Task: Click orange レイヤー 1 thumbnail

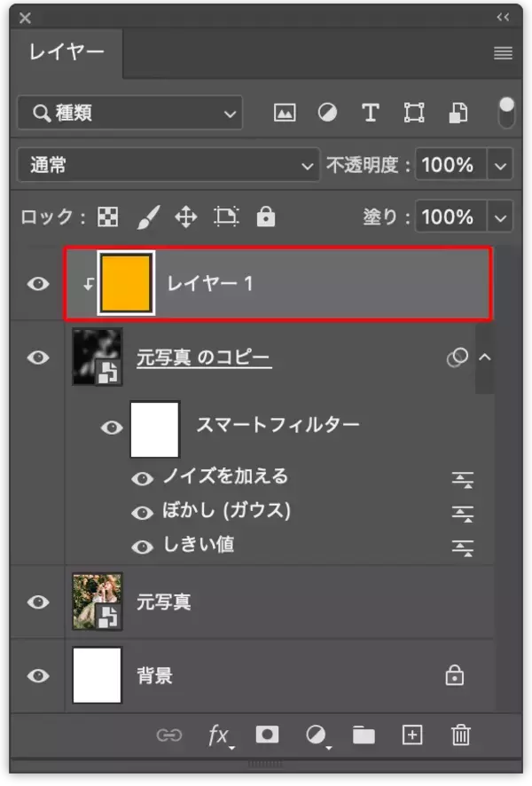Action: [x=126, y=283]
